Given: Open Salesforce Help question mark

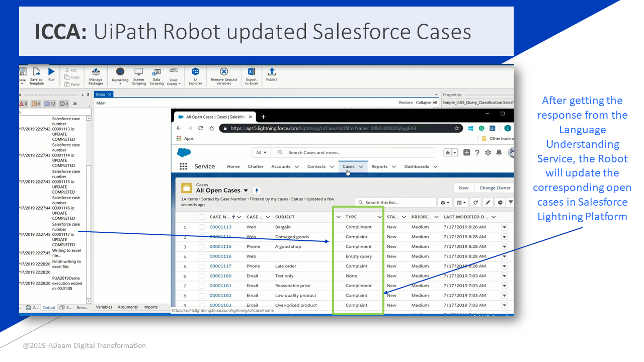Looking at the screenshot, I should tap(477, 152).
